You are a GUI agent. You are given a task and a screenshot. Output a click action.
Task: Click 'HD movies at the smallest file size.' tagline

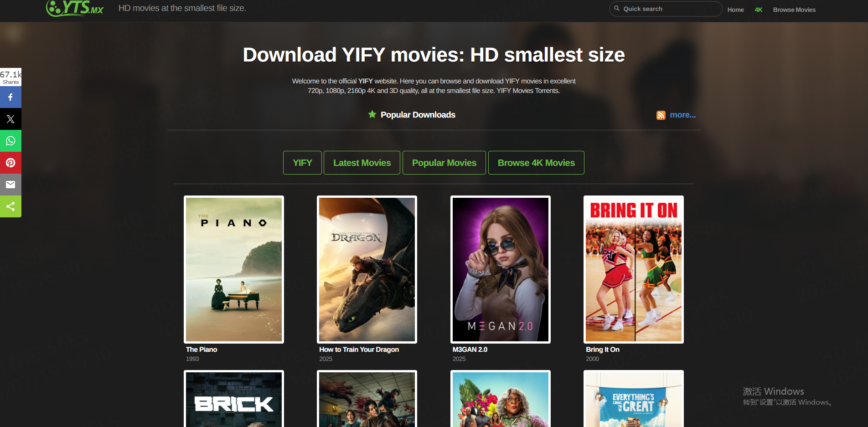click(182, 8)
